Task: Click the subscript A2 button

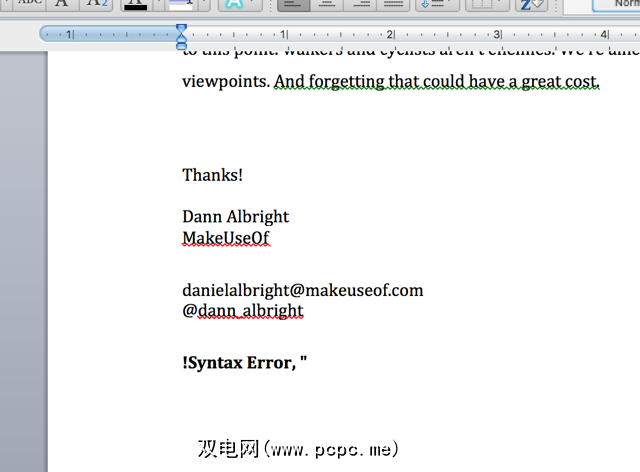Action: [x=97, y=4]
